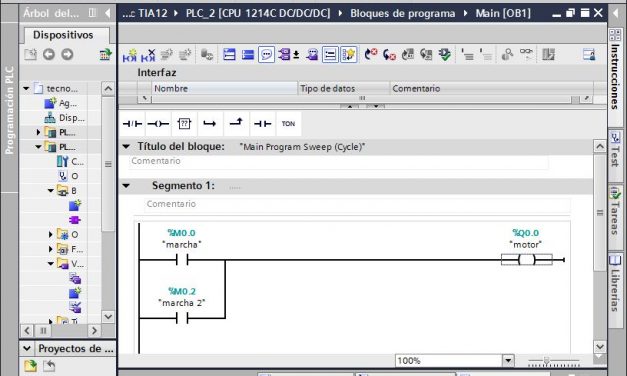Open Disp... devices and networks item
This screenshot has width=627, height=376.
[64, 118]
